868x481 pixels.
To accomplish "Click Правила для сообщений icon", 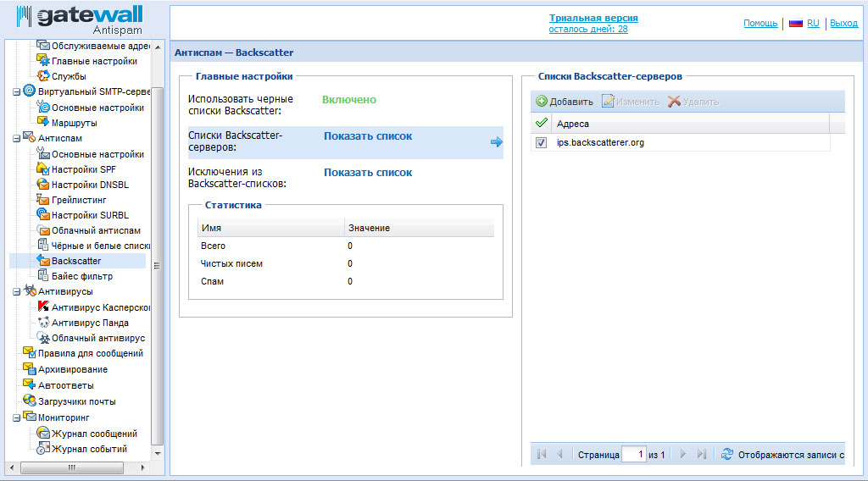I will tap(30, 352).
